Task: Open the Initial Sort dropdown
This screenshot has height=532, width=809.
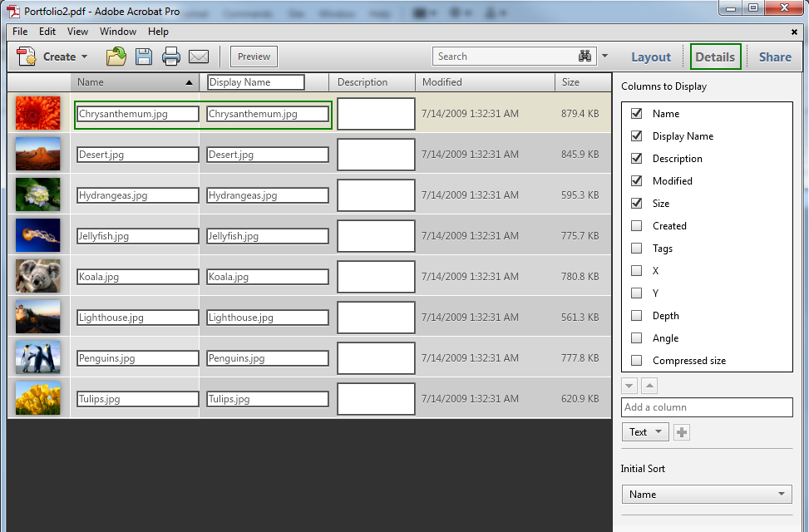Action: point(706,494)
